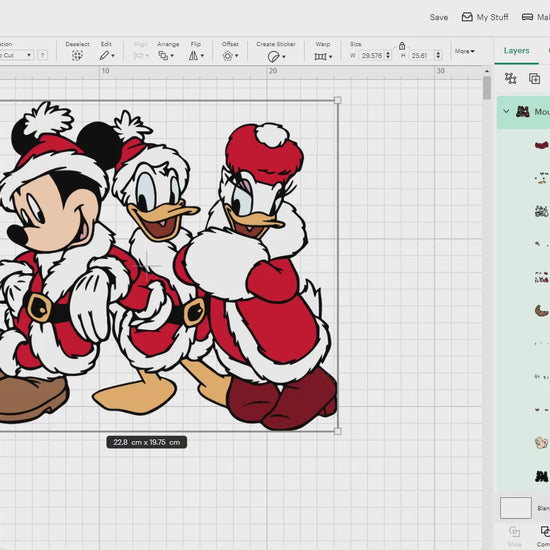The width and height of the screenshot is (550, 550).
Task: Click the Blank Canvas color swatch
Action: pos(516,508)
